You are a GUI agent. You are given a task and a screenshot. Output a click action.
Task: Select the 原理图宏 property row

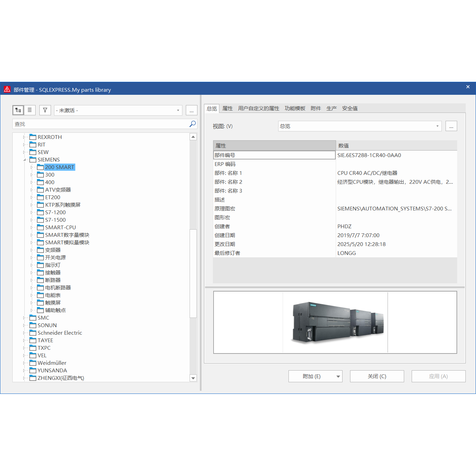click(335, 208)
